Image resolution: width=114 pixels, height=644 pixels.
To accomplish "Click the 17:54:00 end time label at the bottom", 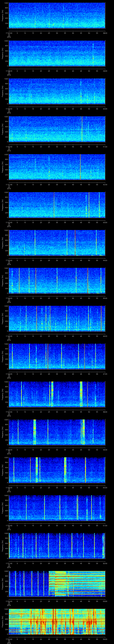I will click(105, 639).
